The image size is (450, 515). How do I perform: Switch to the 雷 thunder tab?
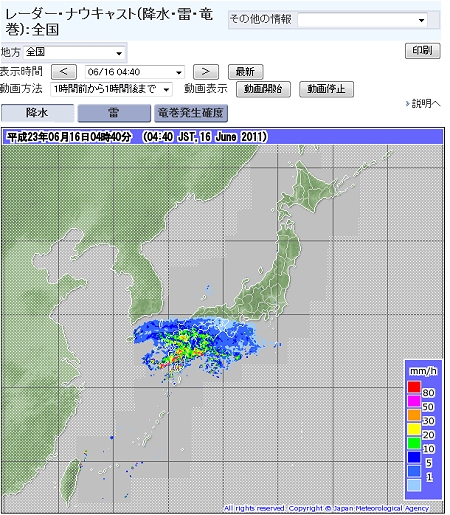pos(114,113)
